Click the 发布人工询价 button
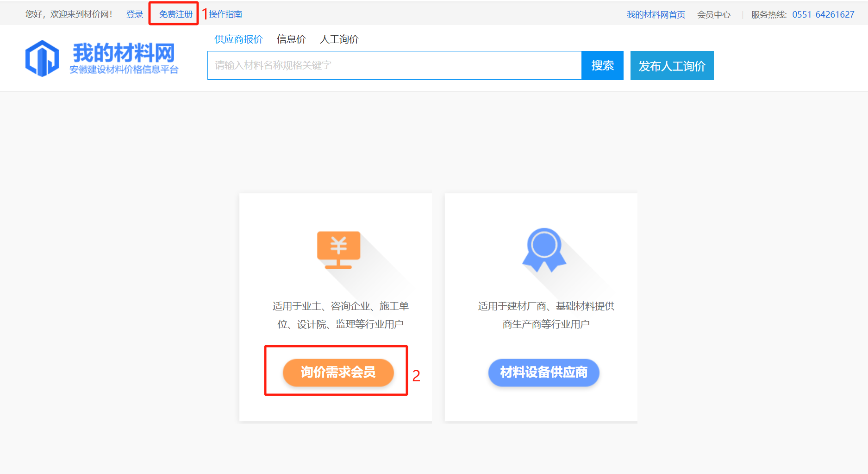Viewport: 868px width, 474px height. point(672,66)
